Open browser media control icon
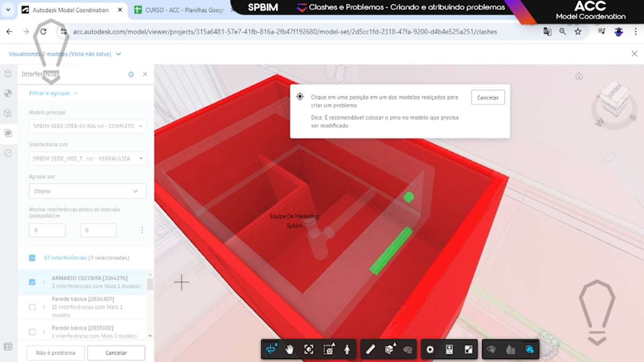Image resolution: width=644 pixels, height=362 pixels. [x=601, y=32]
